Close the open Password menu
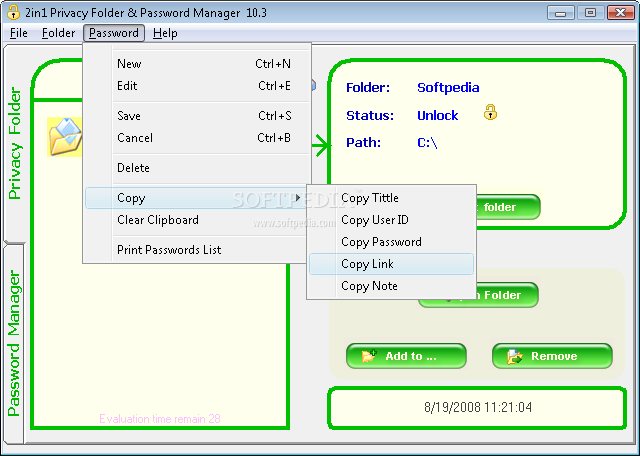This screenshot has height=456, width=640. (x=114, y=33)
